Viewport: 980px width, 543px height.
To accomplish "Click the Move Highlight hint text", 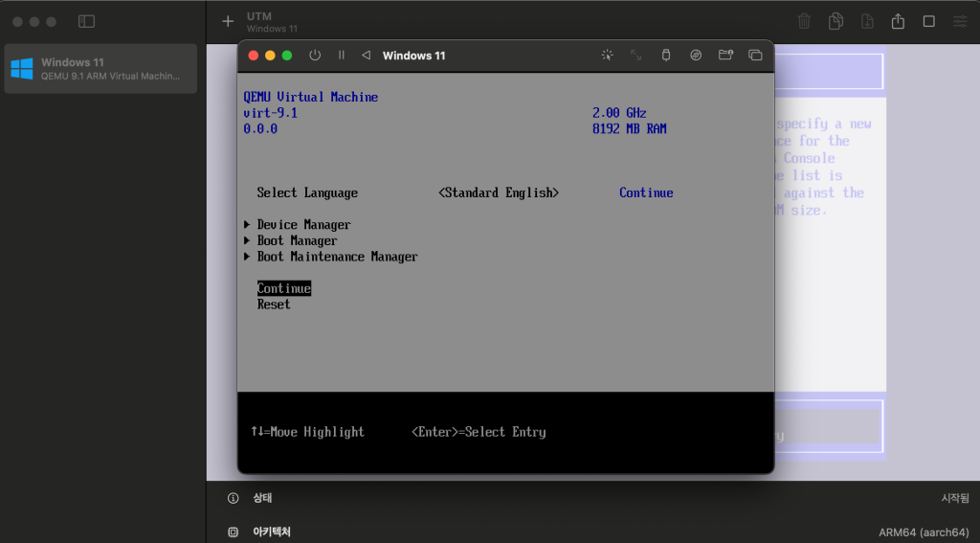I will coord(307,432).
